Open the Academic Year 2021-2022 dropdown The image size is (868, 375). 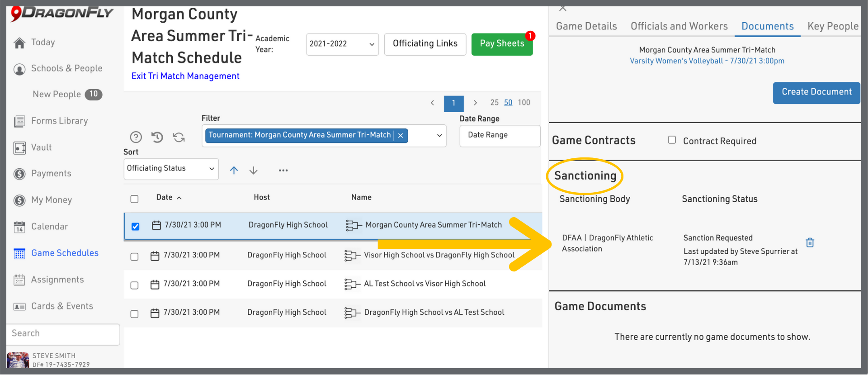tap(342, 44)
